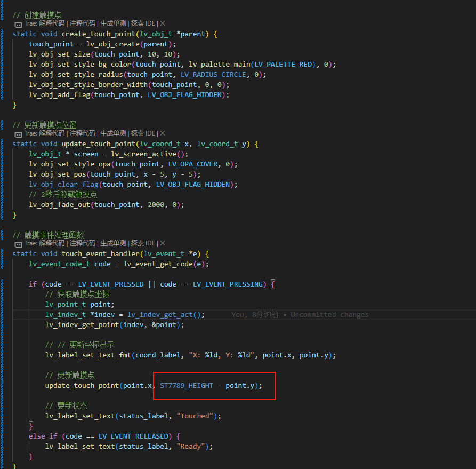Click the Trae icon above touch_event_handler
The image size is (476, 469).
pyautogui.click(x=18, y=244)
